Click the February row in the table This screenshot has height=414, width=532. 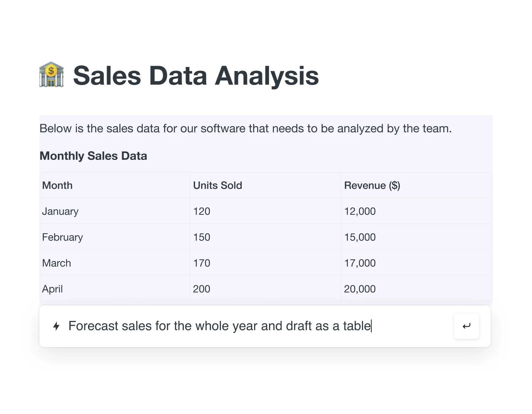coord(62,237)
